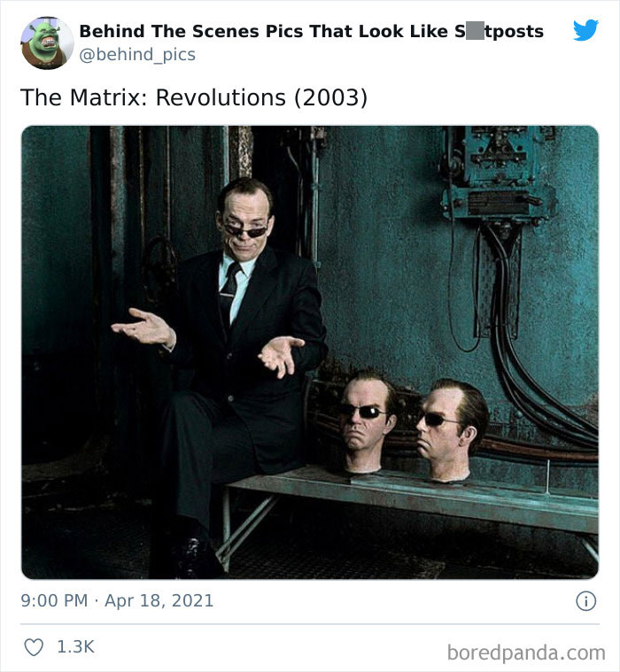Click the right prop head on the bench
This screenshot has width=620, height=672.
pyautogui.click(x=451, y=430)
